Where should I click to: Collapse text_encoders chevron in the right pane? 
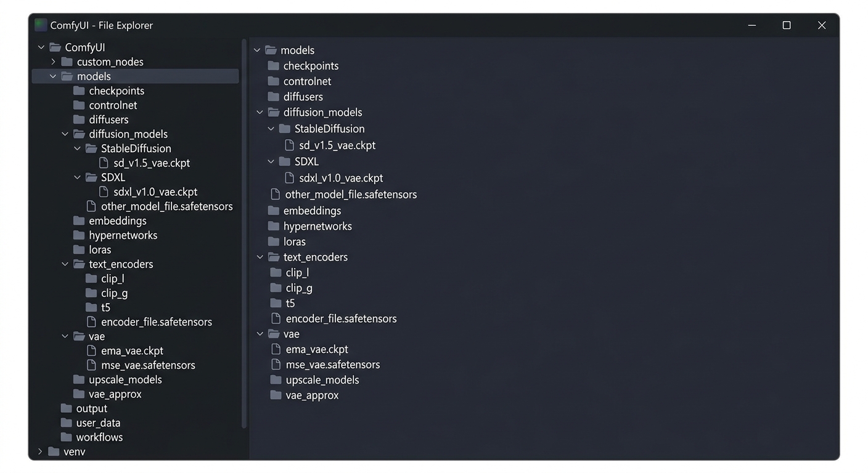pos(260,257)
